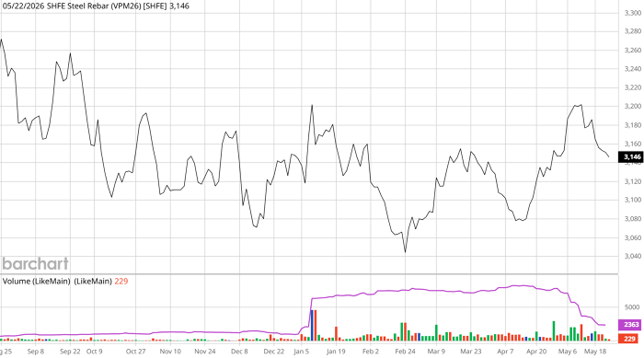The height and width of the screenshot is (358, 644).
Task: Click the 3,200 price axis label
Action: [633, 107]
